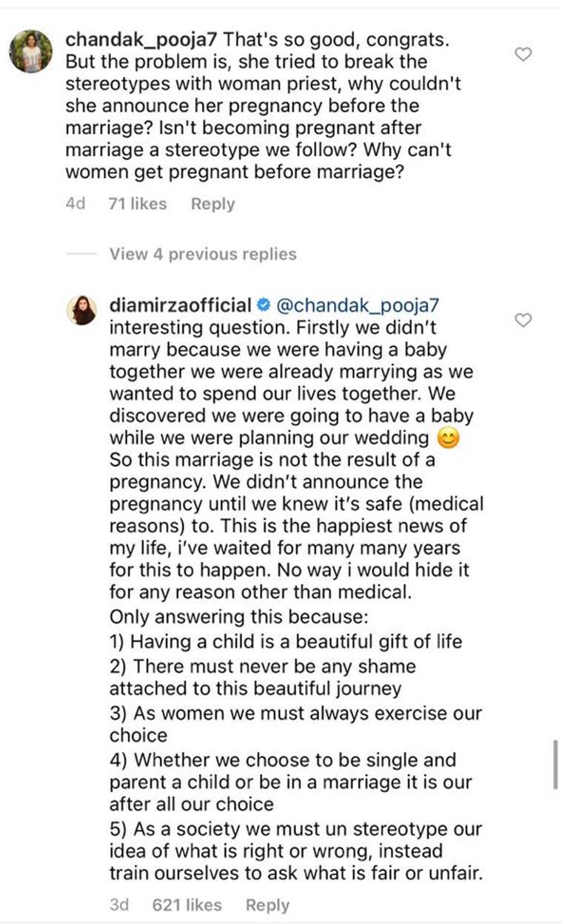Open diamirzaofficial's profile picture

(x=83, y=309)
